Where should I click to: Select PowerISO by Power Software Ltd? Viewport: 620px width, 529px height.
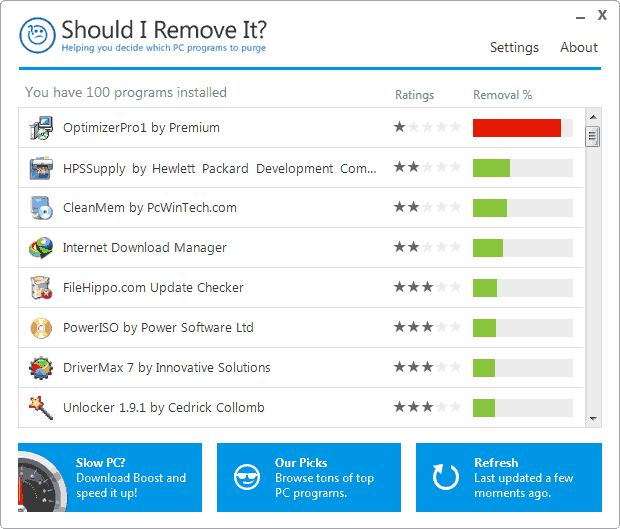click(x=301, y=328)
